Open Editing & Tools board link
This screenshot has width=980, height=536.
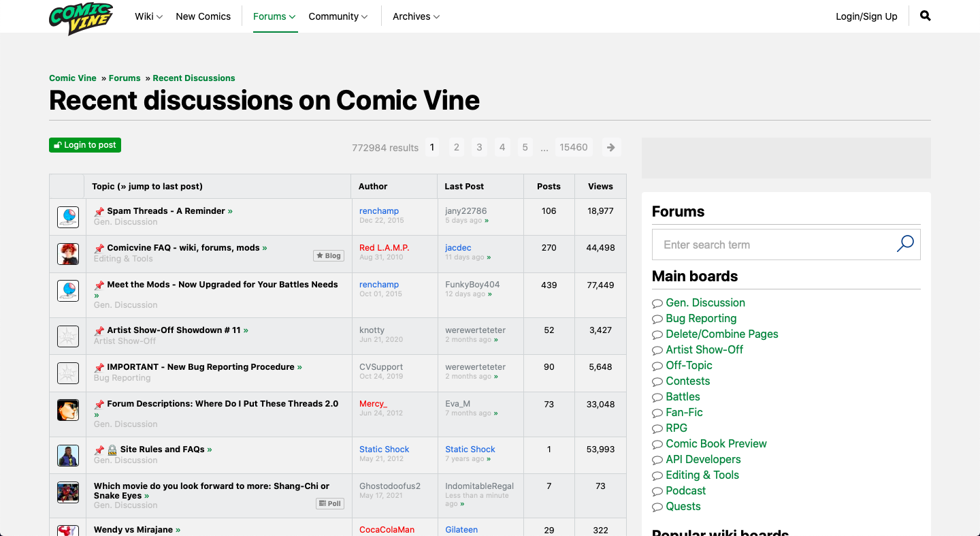(702, 475)
